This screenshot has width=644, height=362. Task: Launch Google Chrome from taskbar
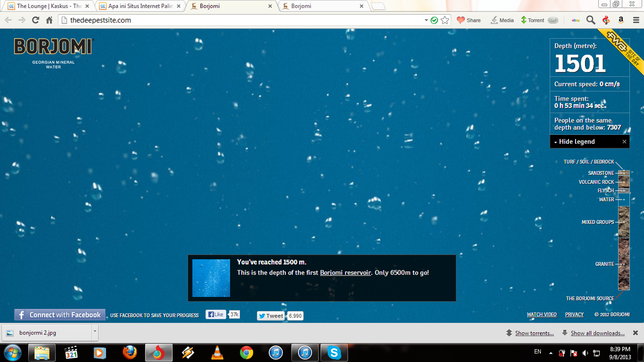coord(246,352)
